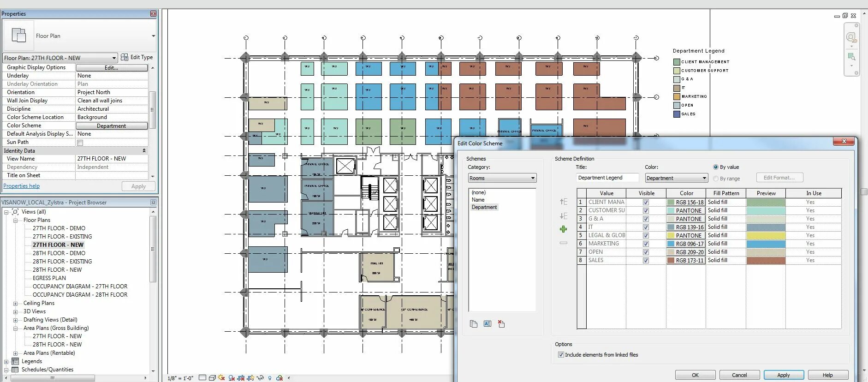Click the Edit Type icon in Properties

click(x=125, y=57)
